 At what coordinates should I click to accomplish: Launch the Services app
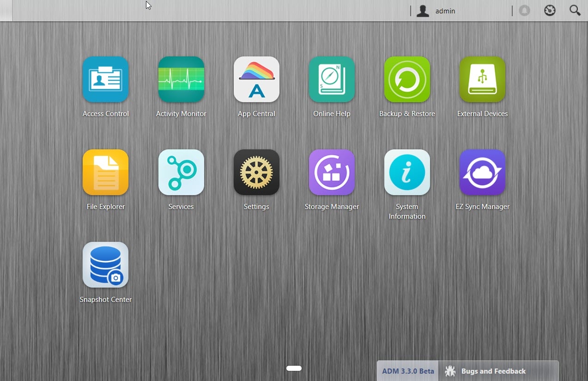[181, 172]
